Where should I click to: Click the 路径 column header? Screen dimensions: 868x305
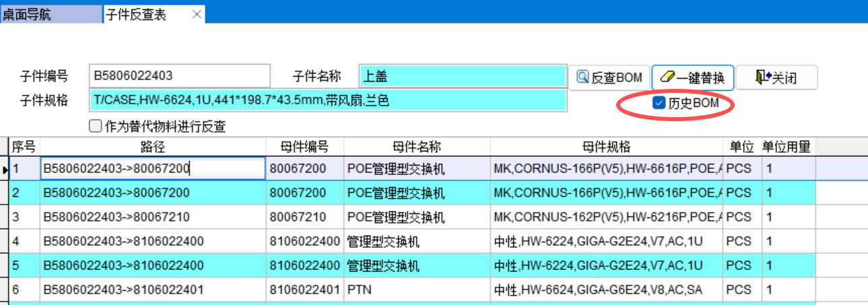tap(153, 147)
